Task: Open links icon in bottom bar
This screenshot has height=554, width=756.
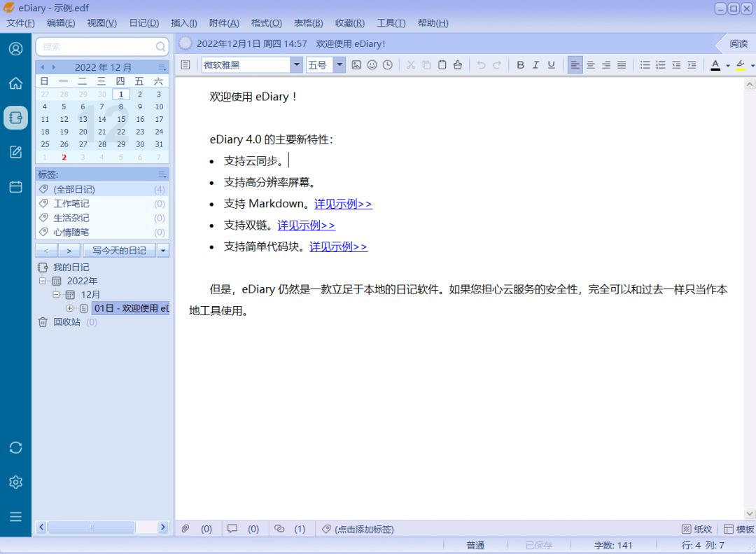Action: [x=279, y=528]
